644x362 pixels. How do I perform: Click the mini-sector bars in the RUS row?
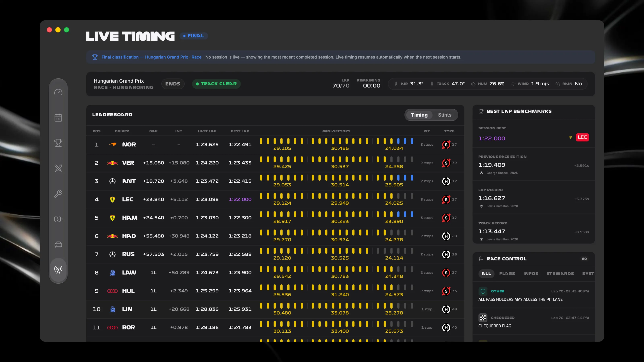[x=336, y=251]
